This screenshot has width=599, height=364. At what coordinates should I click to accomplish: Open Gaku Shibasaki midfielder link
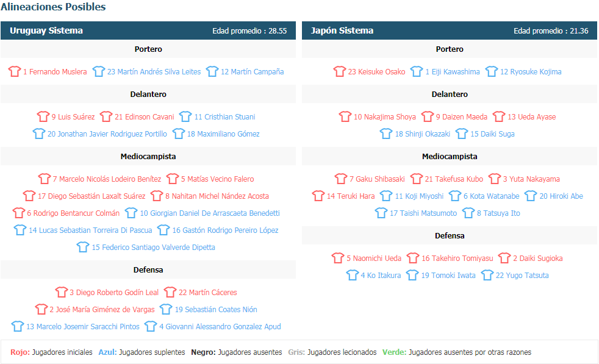377,179
